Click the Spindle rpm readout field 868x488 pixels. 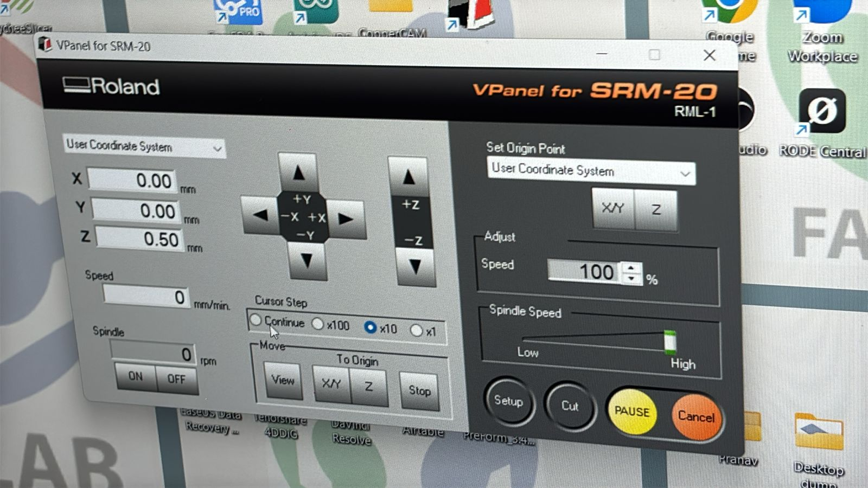[x=154, y=354]
